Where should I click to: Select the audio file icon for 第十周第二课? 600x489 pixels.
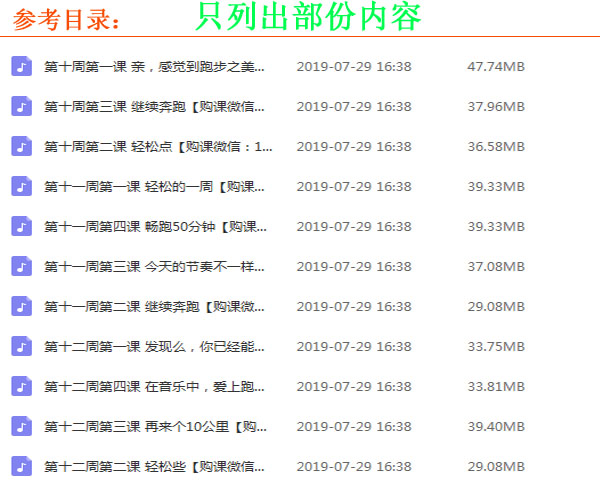click(21, 147)
